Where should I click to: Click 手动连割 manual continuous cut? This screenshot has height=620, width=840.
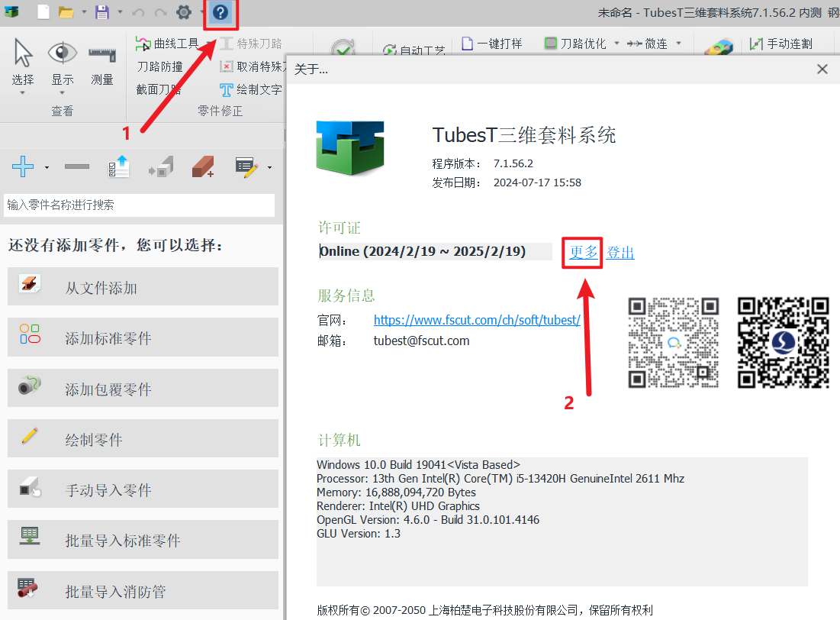click(x=781, y=44)
